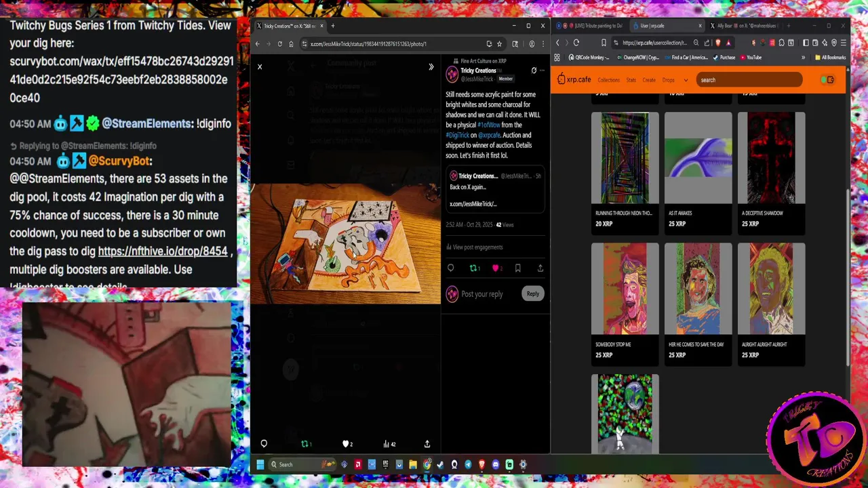This screenshot has width=868, height=488.
Task: Open the nfthive.io/drop/8454 link in chat
Action: click(163, 251)
